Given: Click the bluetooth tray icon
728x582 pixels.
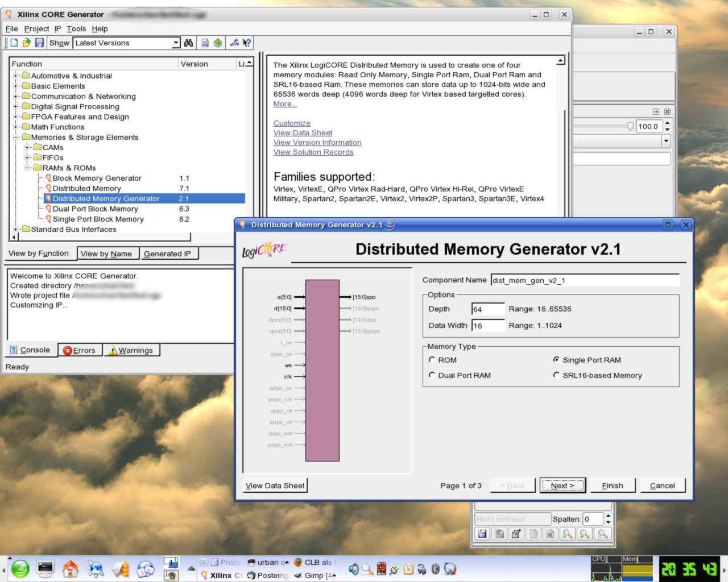Looking at the screenshot, I should [x=436, y=568].
